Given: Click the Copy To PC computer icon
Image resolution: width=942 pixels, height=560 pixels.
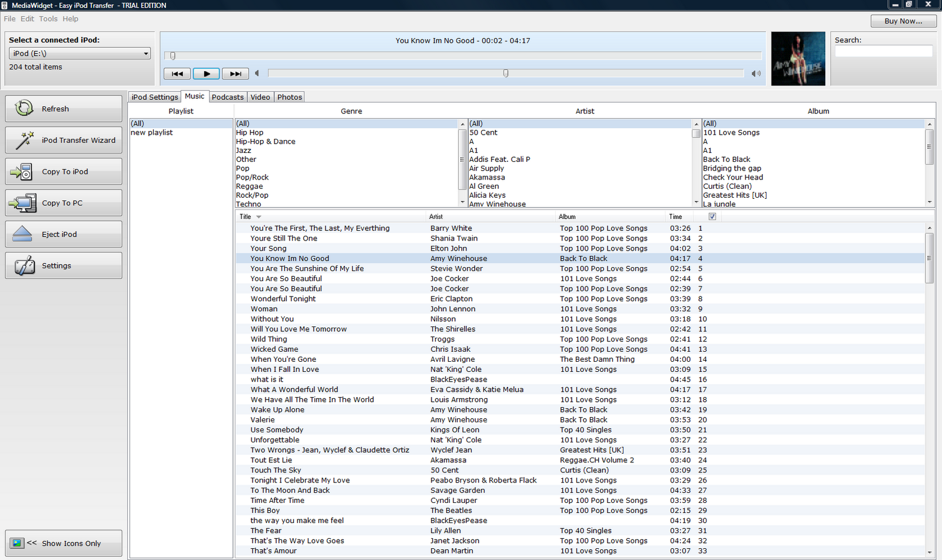Looking at the screenshot, I should pyautogui.click(x=23, y=203).
